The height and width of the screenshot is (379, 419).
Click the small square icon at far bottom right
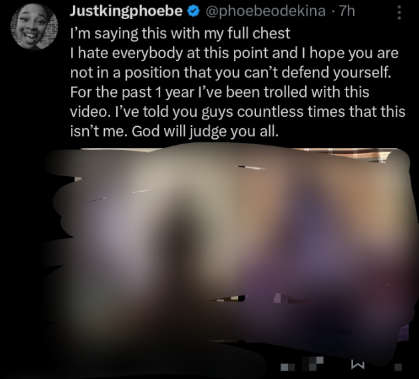(x=398, y=367)
